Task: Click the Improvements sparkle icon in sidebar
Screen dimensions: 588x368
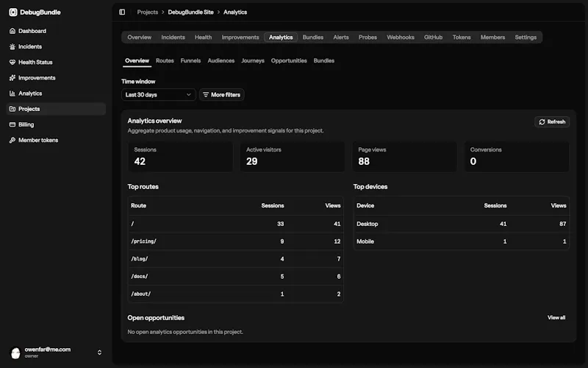Action: pos(12,78)
